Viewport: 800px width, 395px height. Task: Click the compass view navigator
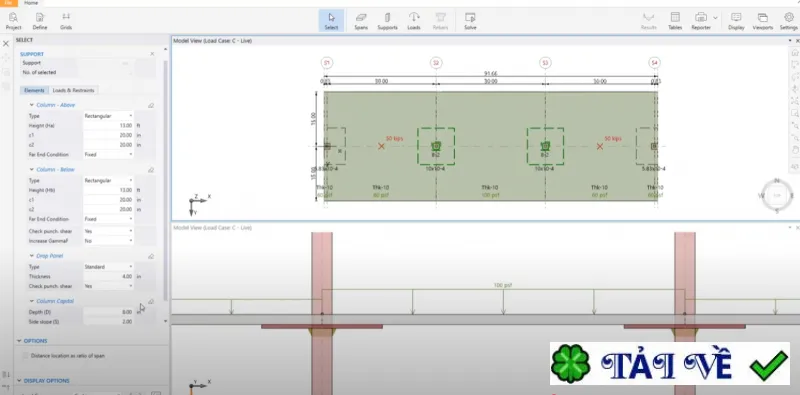tap(777, 195)
